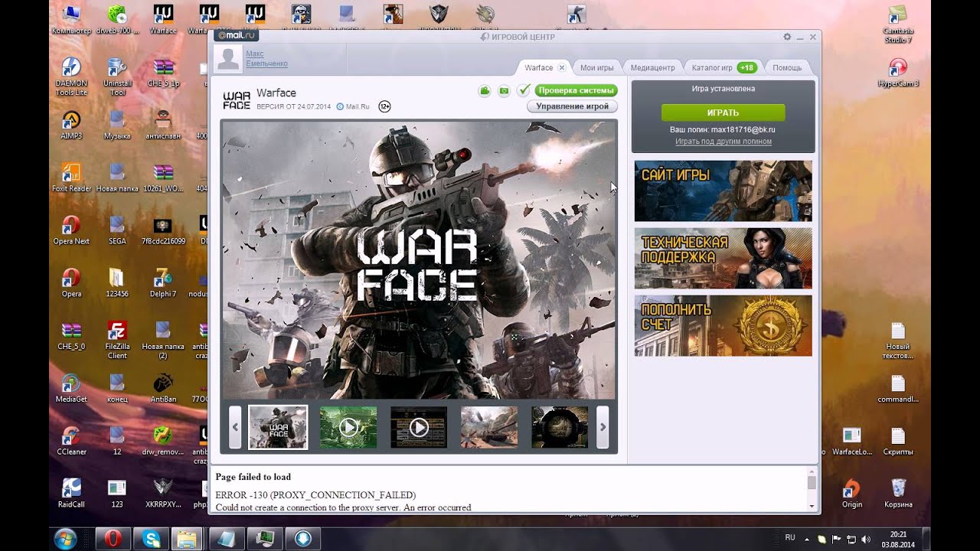Switch to the Мои игры tab

596,67
